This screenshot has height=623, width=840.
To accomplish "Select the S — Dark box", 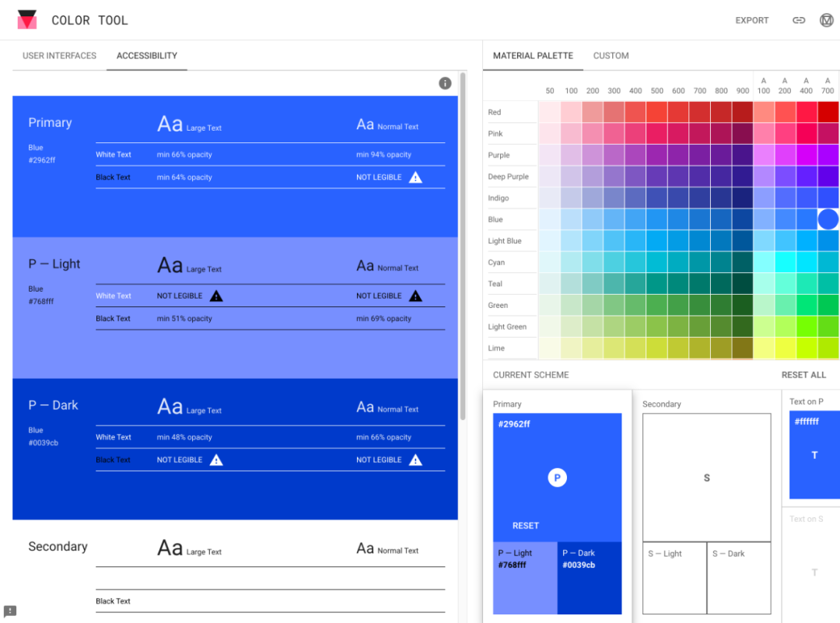I will 739,578.
